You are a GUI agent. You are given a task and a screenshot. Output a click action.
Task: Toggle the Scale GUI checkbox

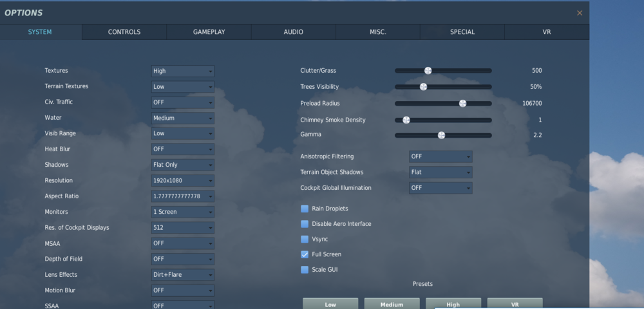click(305, 270)
